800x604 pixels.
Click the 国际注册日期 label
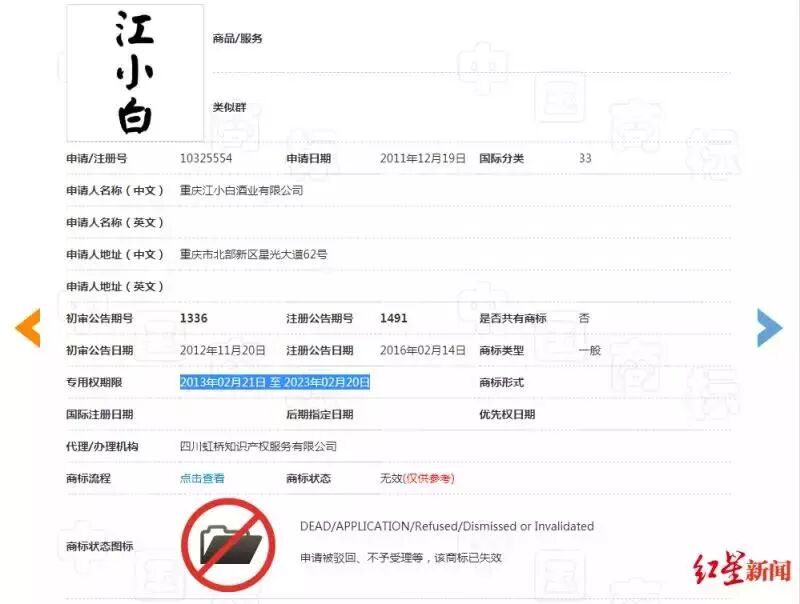click(99, 414)
